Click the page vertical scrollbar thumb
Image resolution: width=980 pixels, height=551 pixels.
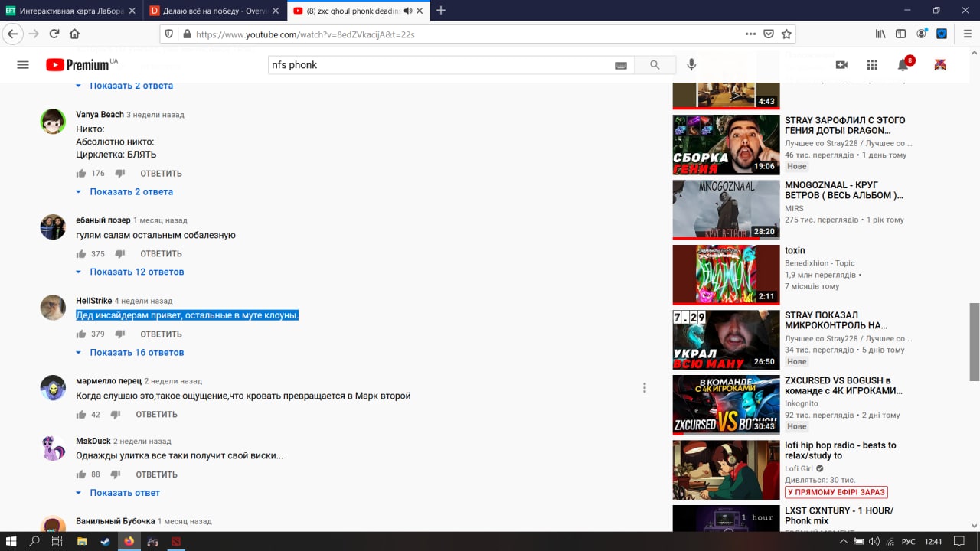[975, 341]
